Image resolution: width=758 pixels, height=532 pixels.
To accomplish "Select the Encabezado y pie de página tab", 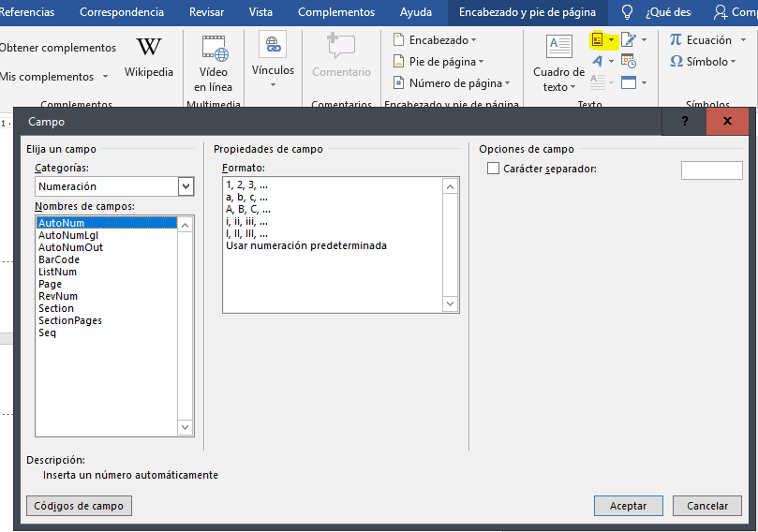I will pyautogui.click(x=528, y=12).
